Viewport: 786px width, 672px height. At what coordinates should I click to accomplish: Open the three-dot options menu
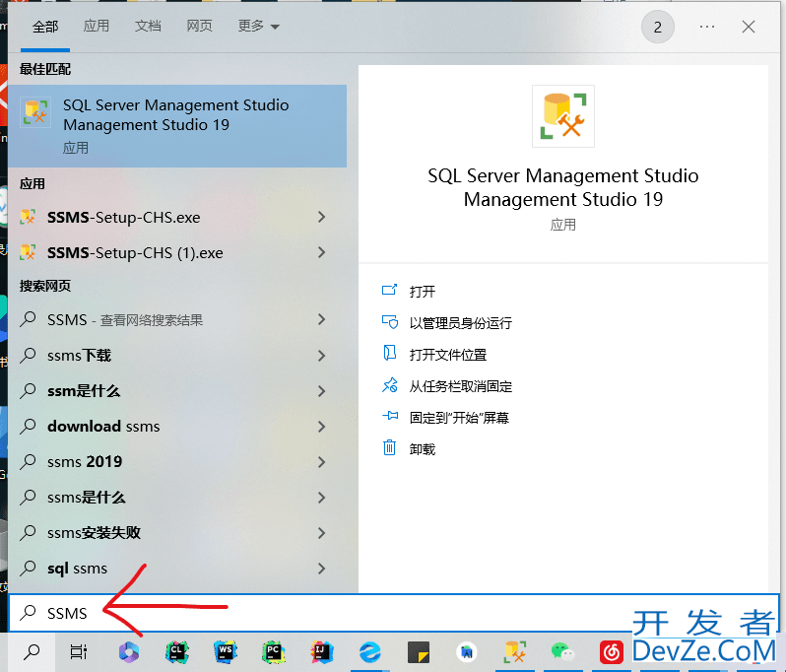click(707, 27)
